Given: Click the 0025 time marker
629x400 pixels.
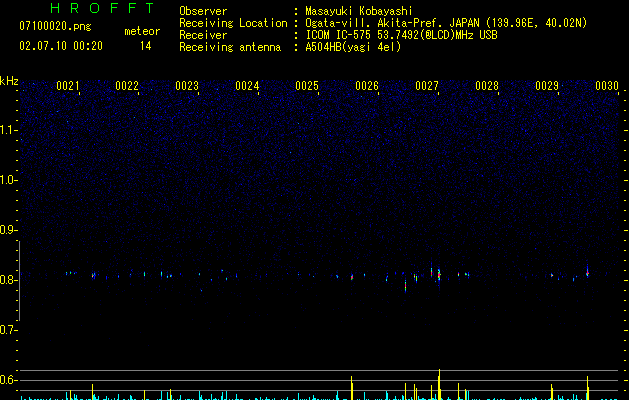Looking at the screenshot, I should (307, 86).
